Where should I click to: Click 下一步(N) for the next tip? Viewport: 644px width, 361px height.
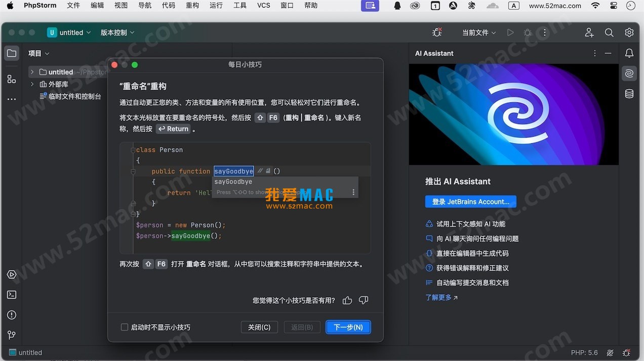348,327
